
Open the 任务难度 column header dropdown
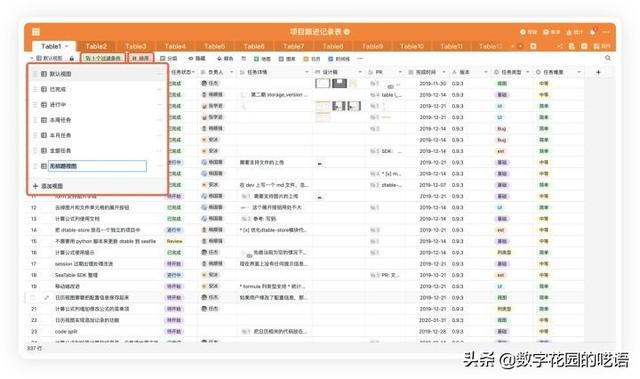pyautogui.click(x=579, y=72)
